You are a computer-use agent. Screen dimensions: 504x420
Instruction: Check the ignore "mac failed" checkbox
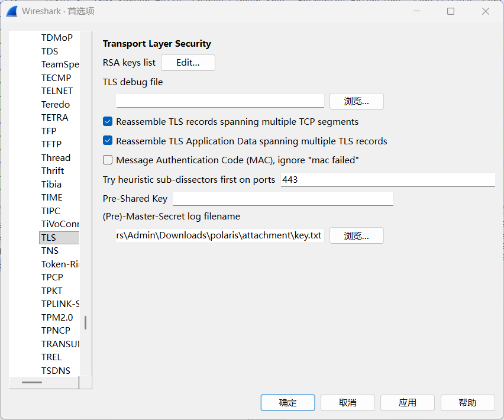(108, 160)
